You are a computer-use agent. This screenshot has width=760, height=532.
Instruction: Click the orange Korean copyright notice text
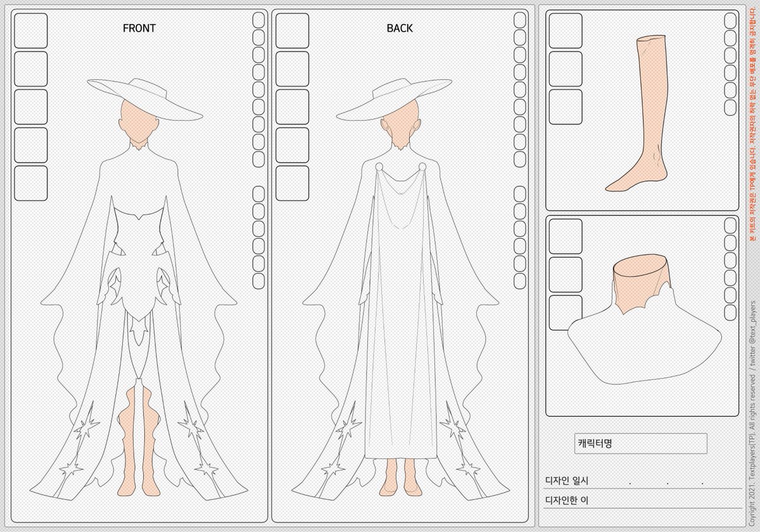coord(752,125)
